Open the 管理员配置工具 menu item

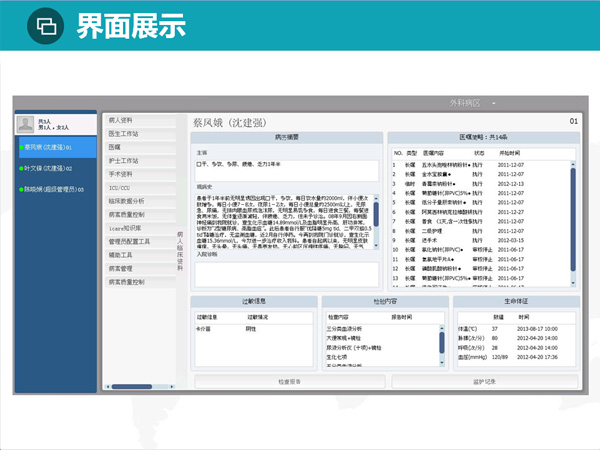[140, 241]
